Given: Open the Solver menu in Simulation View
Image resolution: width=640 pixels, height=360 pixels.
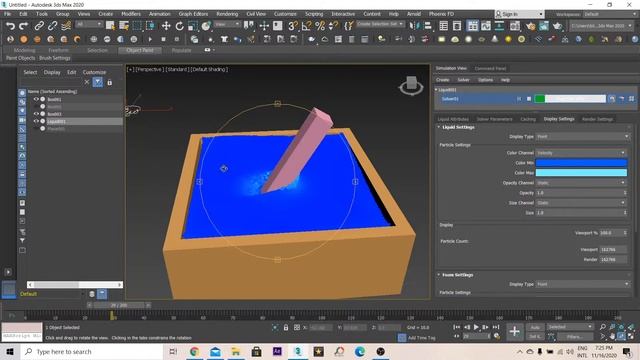Looking at the screenshot, I should [x=463, y=80].
